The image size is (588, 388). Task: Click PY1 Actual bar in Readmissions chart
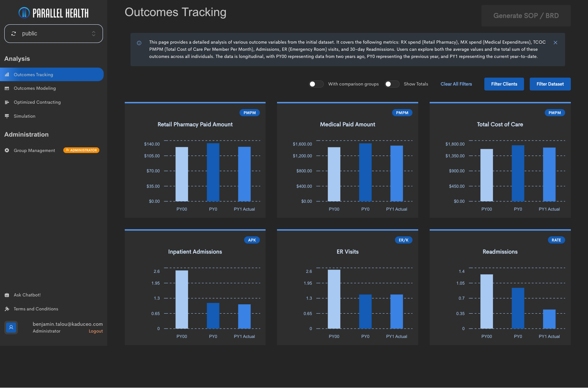click(549, 319)
